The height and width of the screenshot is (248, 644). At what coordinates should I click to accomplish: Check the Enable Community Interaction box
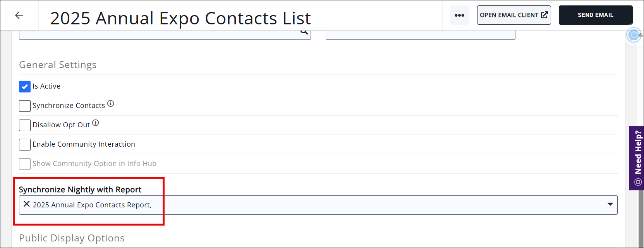(x=24, y=144)
